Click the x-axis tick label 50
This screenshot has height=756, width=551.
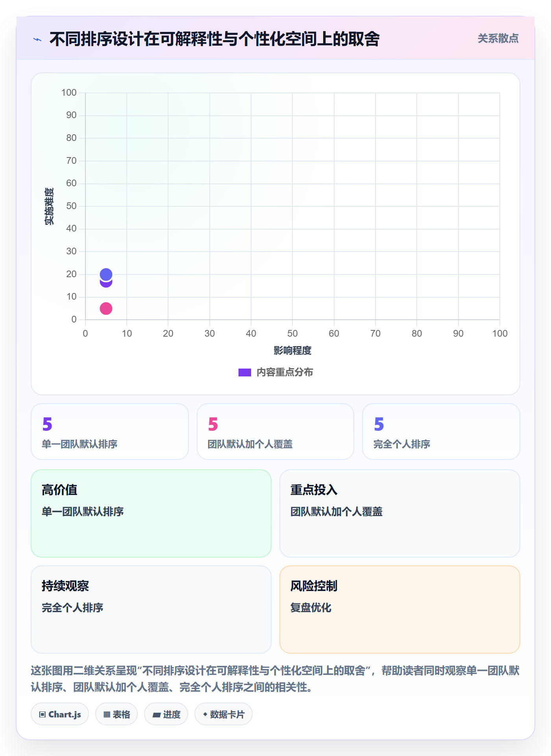(292, 334)
